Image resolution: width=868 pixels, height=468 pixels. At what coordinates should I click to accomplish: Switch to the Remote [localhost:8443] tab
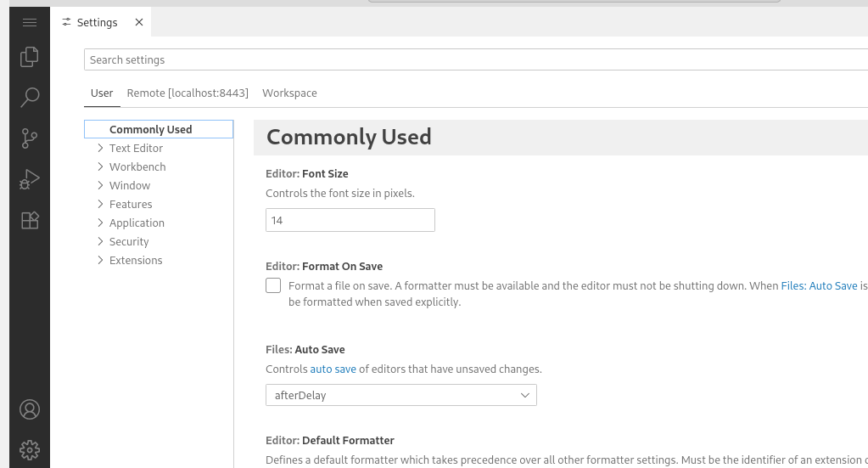point(188,93)
